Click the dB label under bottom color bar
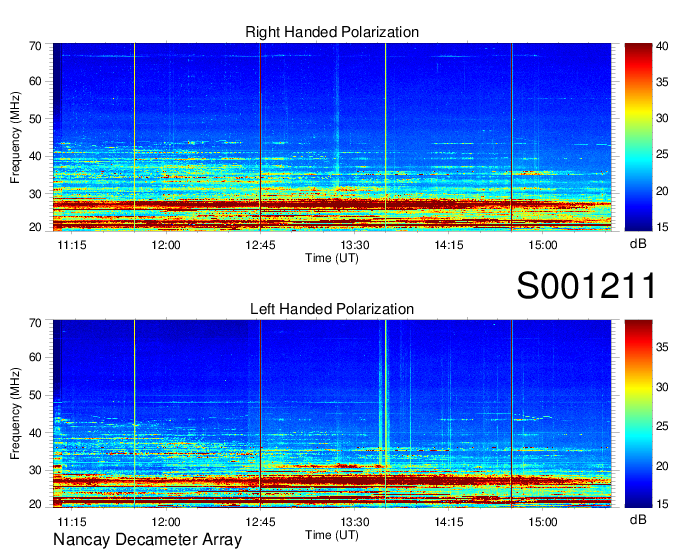The height and width of the screenshot is (552, 680). pos(638,519)
